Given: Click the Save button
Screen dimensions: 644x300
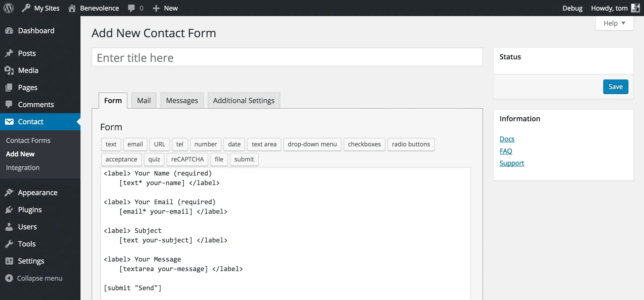Looking at the screenshot, I should pos(616,87).
